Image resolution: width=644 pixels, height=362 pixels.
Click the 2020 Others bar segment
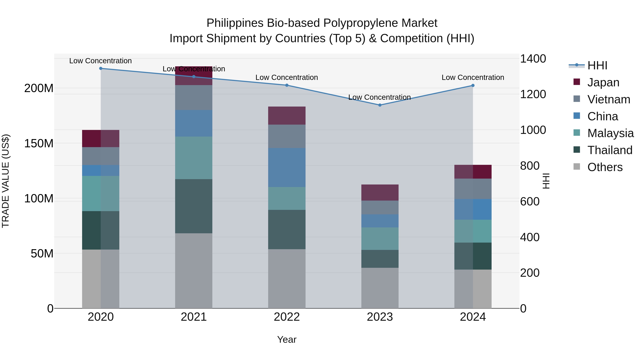coord(101,279)
